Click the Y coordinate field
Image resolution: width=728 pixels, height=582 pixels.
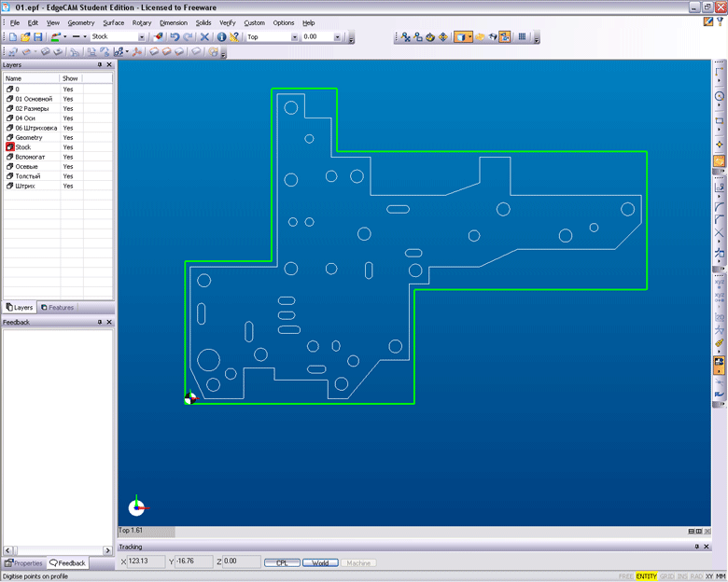pos(194,561)
